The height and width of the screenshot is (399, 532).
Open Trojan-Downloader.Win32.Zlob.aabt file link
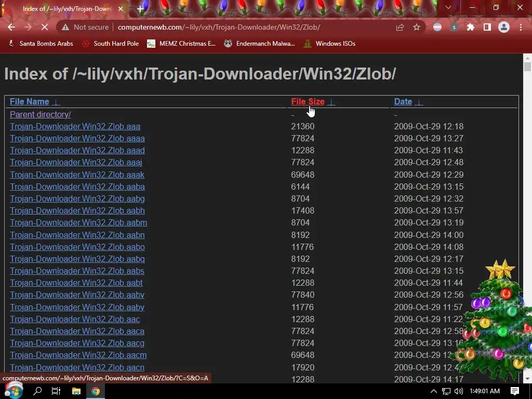[x=76, y=283]
